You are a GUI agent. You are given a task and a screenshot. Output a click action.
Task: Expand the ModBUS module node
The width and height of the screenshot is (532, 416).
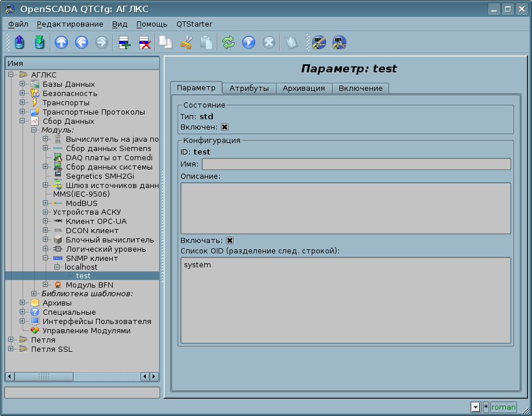(x=45, y=204)
